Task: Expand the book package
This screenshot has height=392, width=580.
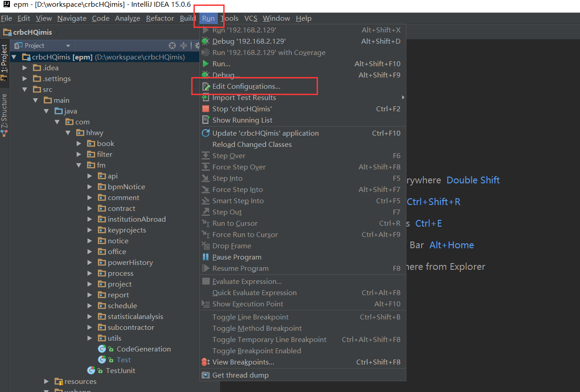Action: (x=79, y=144)
